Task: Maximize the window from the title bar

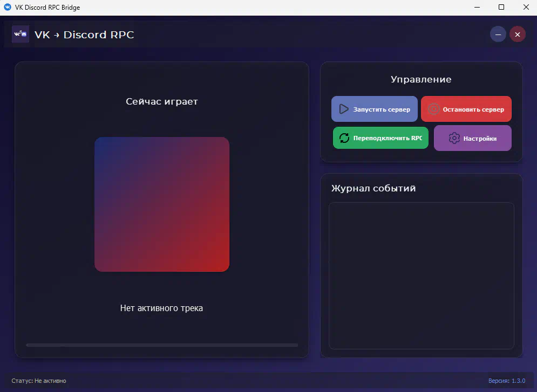Action: [501, 7]
